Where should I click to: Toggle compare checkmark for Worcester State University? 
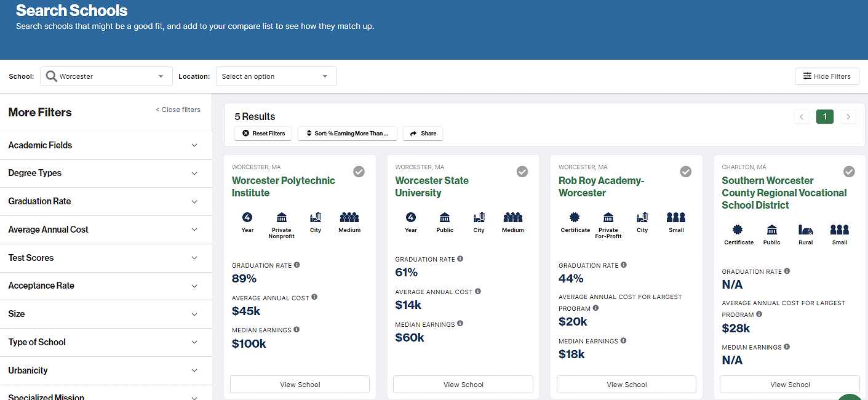point(522,172)
